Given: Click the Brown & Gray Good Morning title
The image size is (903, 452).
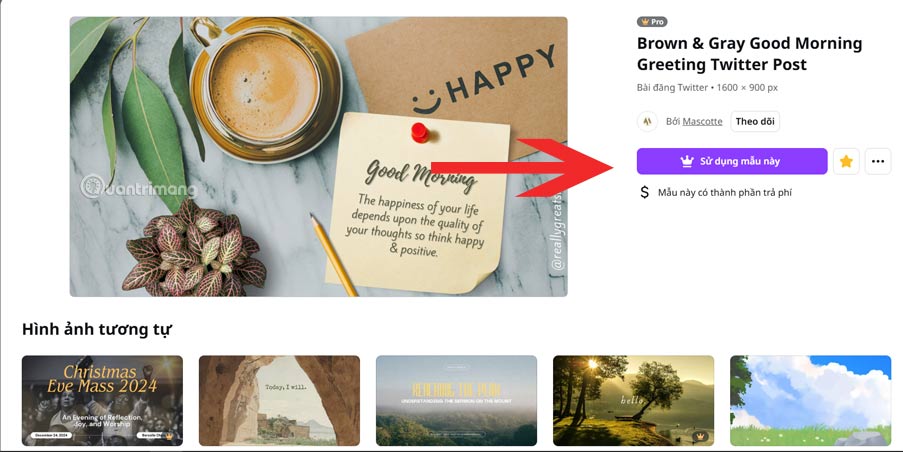Looking at the screenshot, I should 749,54.
